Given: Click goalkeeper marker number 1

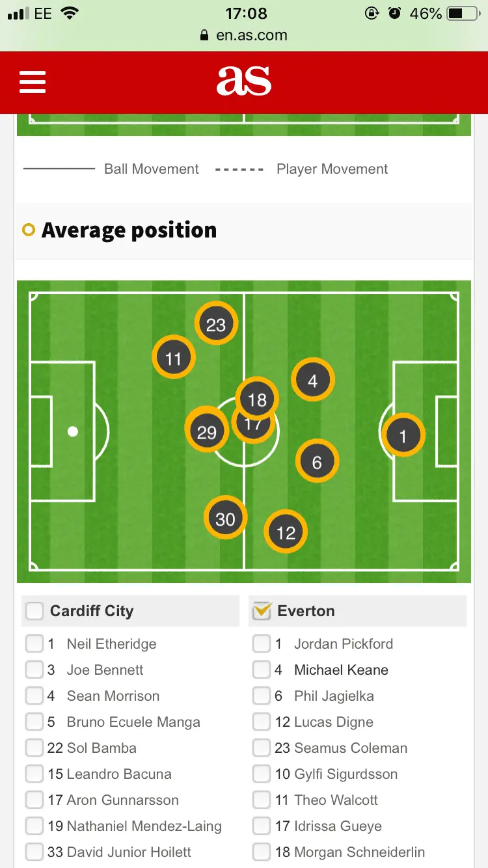Looking at the screenshot, I should [x=403, y=436].
